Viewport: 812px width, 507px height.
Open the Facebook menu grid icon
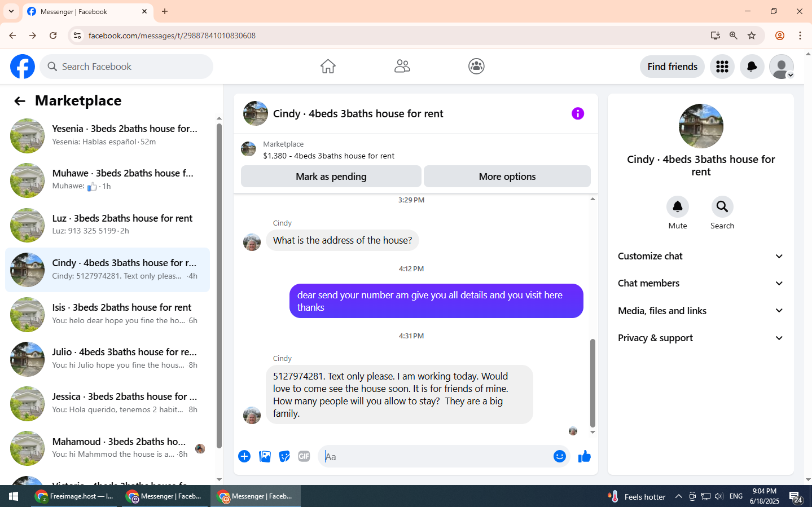pyautogui.click(x=722, y=67)
